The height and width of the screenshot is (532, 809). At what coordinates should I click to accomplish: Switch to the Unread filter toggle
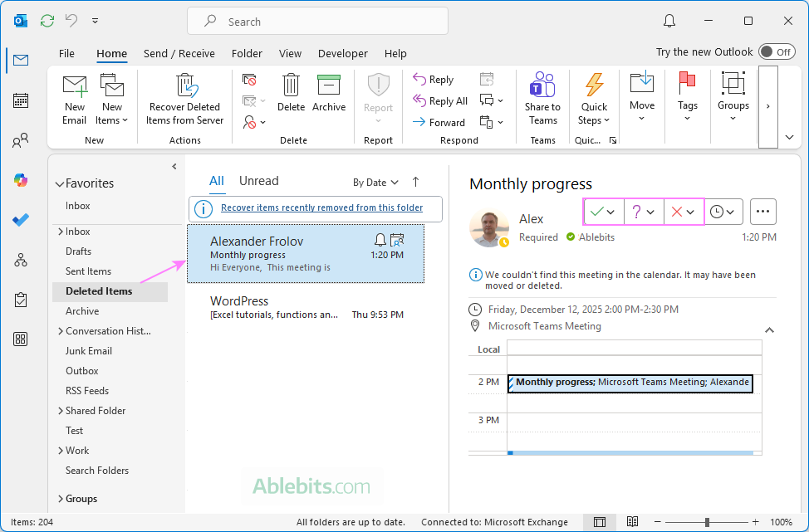[x=258, y=180]
